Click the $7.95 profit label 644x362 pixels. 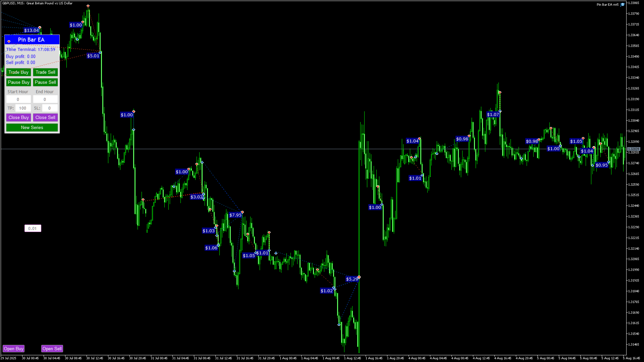tap(235, 215)
